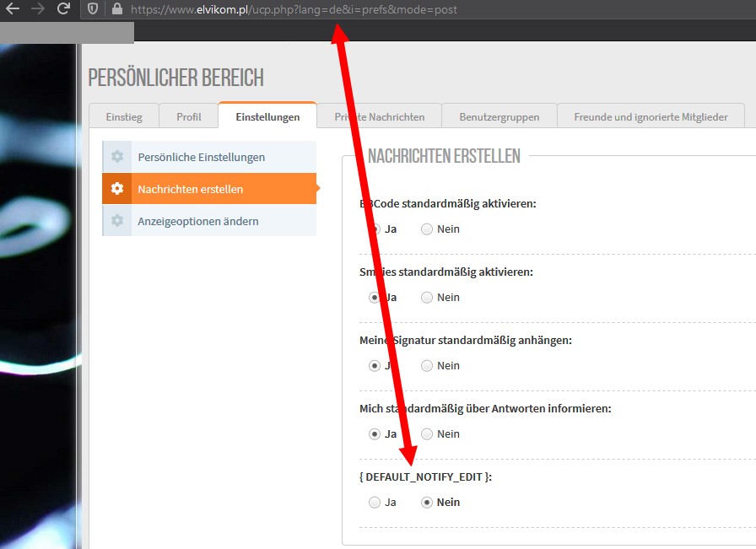Select Ja for Signatur standardmäßig anhängen
This screenshot has width=756, height=549.
(x=374, y=366)
